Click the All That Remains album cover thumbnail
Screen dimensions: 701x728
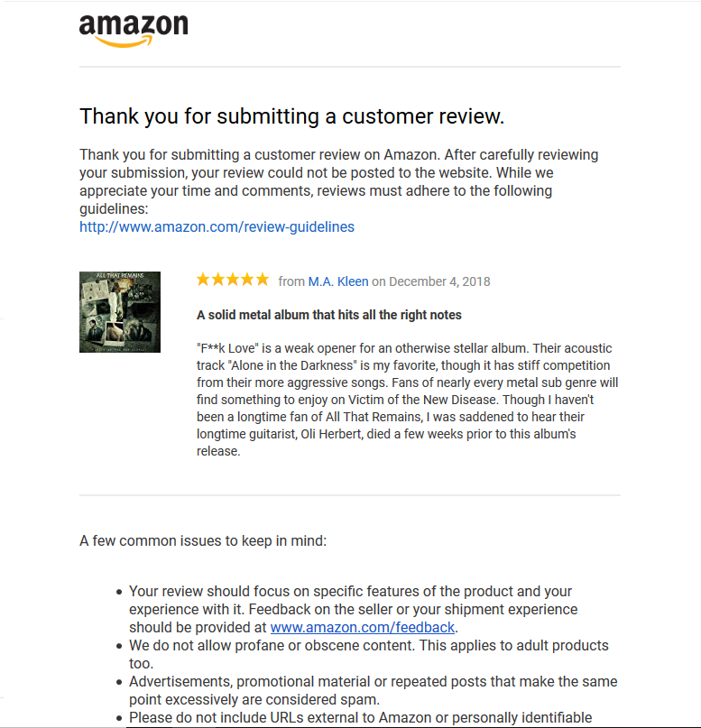tap(120, 312)
